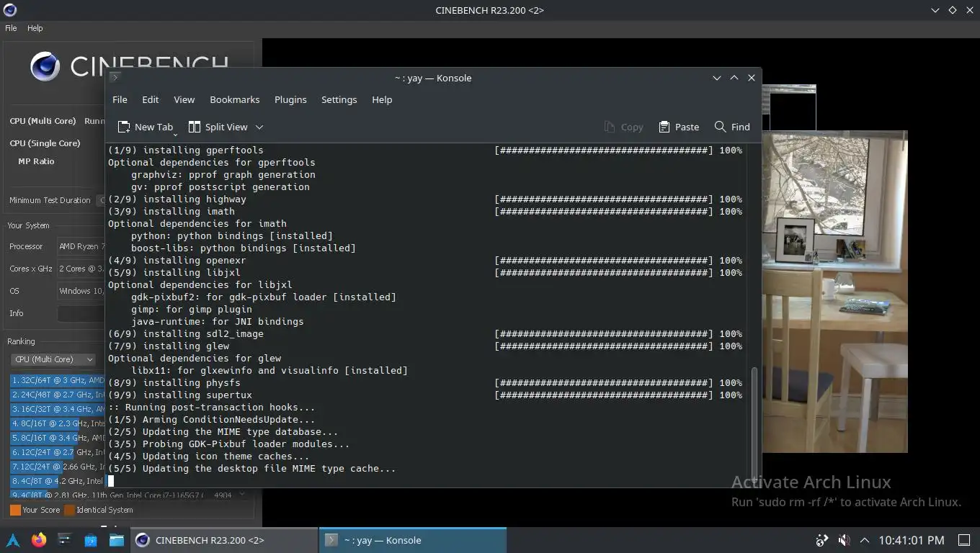Select ranking entry 2. 24C/48T @ 2.7 GHz
This screenshot has height=553, width=980.
[58, 395]
